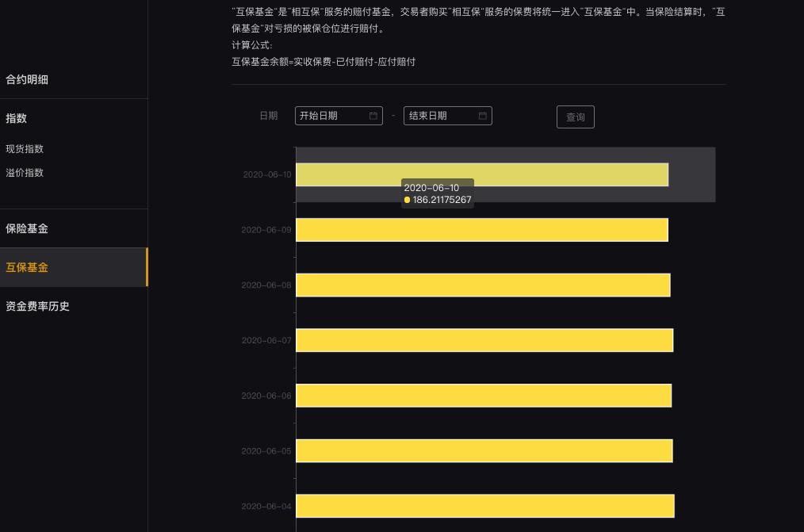Select the 2020-06-07 bar in chart
The width and height of the screenshot is (804, 532).
pyautogui.click(x=484, y=340)
